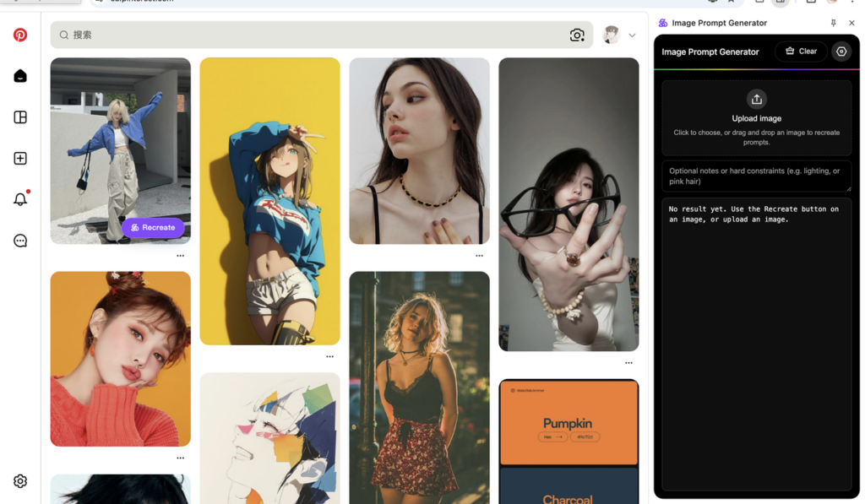865x504 pixels.
Task: Click the Image Prompt Generator extension logo
Action: [663, 23]
